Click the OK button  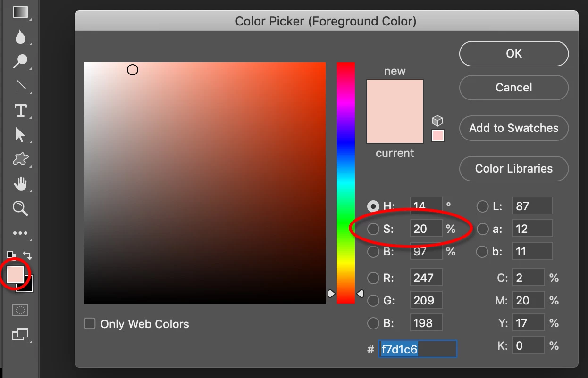pyautogui.click(x=514, y=54)
